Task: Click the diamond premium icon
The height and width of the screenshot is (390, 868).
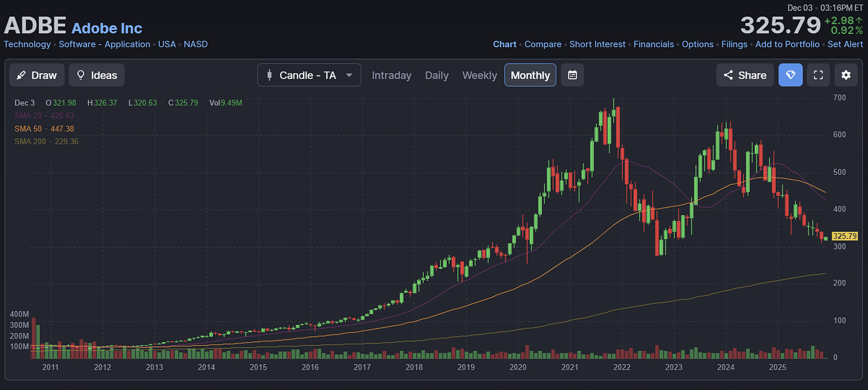Action: point(790,75)
